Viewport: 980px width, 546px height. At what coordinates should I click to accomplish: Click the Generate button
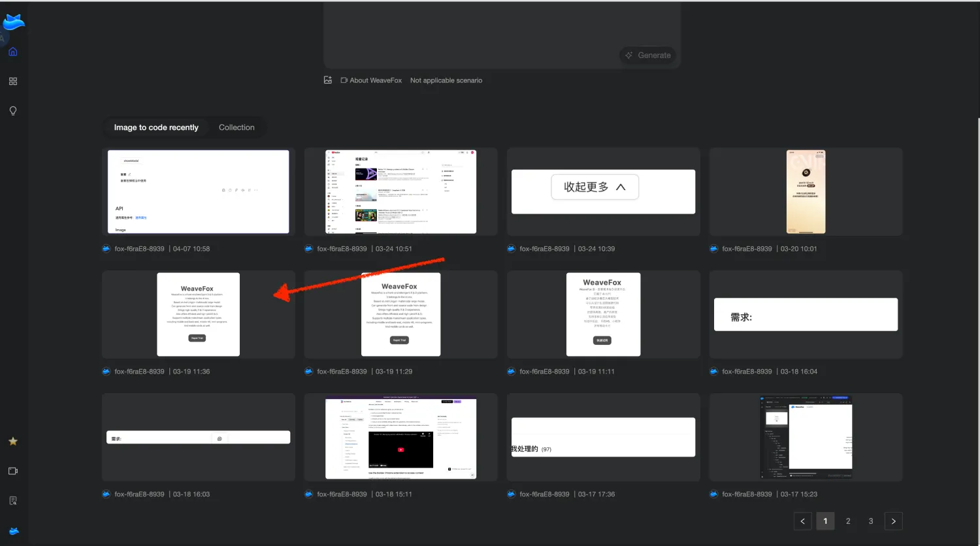[647, 56]
